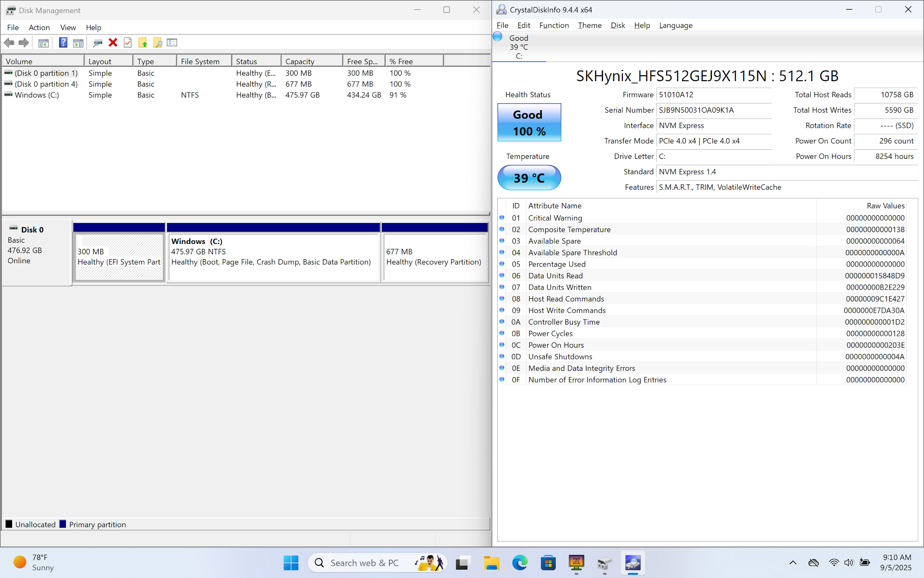Open Edit menu in CrystalDiskInfo
The height and width of the screenshot is (578, 924).
pyautogui.click(x=524, y=25)
